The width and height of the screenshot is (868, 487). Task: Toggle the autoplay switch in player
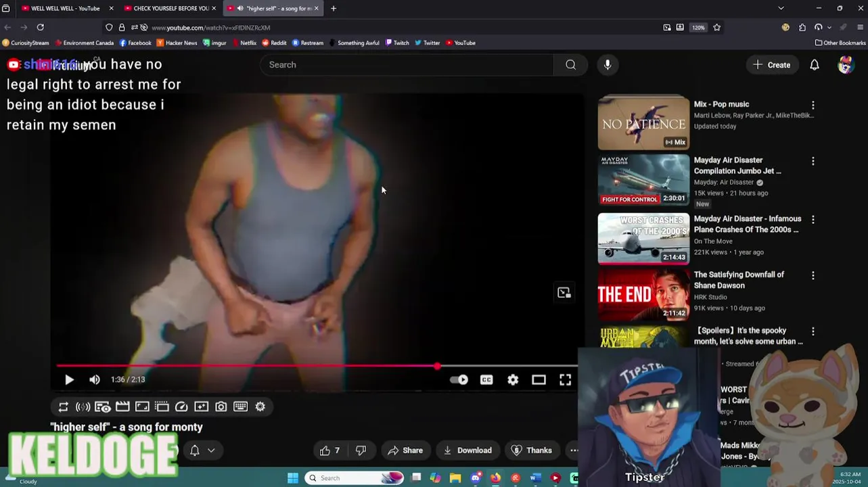[459, 379]
